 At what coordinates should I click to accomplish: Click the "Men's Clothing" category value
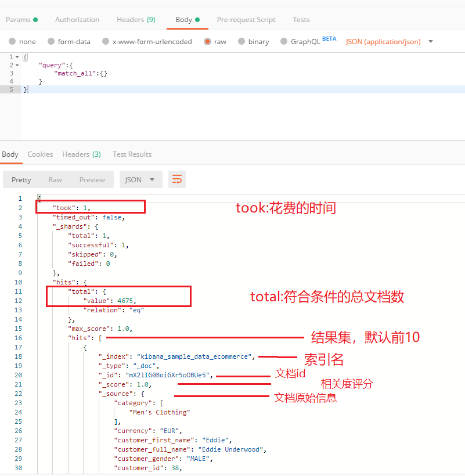pos(160,412)
